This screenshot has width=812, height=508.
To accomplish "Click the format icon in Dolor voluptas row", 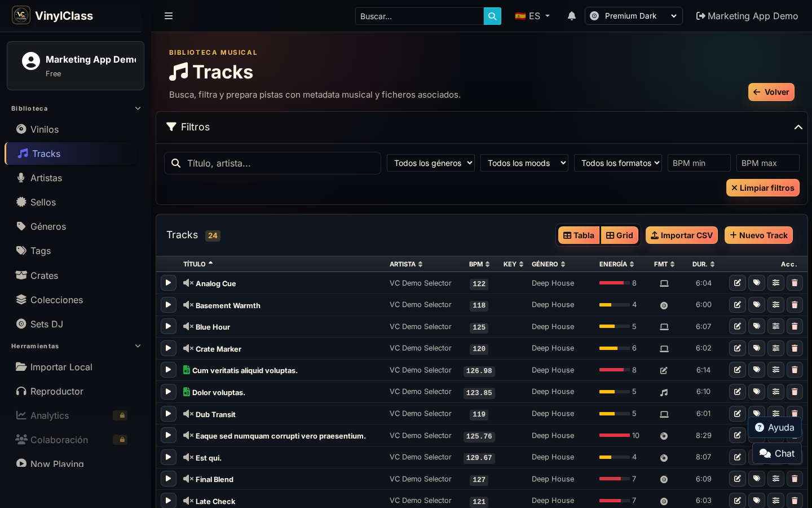I will 664,392.
